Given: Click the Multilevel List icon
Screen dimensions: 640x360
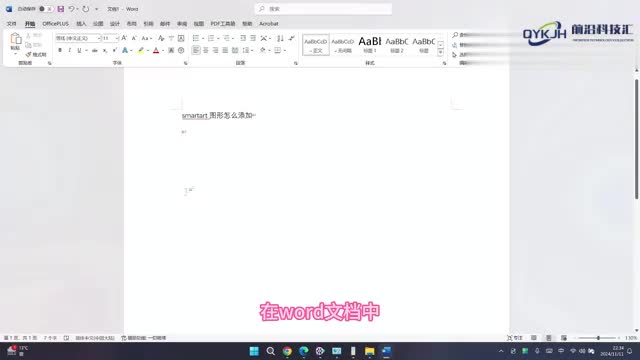Looking at the screenshot, I should point(226,38).
